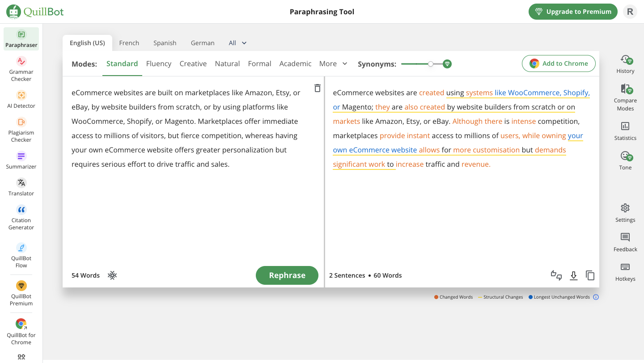The image size is (644, 363).
Task: Switch to the German language tab
Action: click(203, 43)
